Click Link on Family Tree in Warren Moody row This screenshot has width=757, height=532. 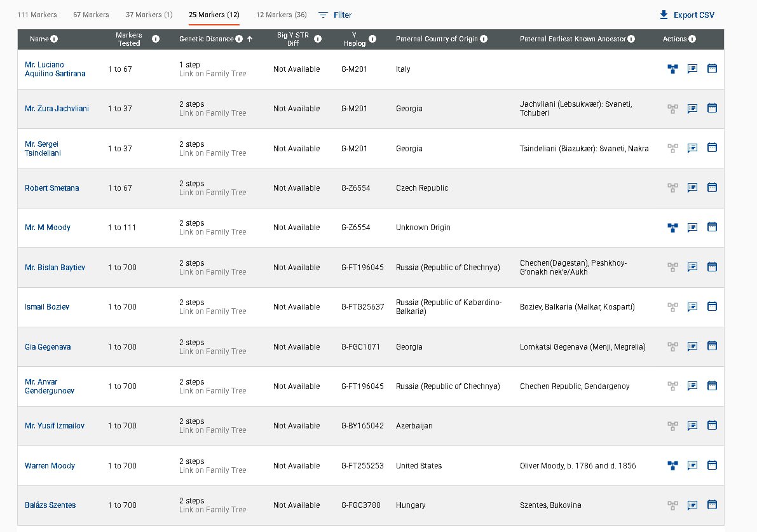click(212, 470)
